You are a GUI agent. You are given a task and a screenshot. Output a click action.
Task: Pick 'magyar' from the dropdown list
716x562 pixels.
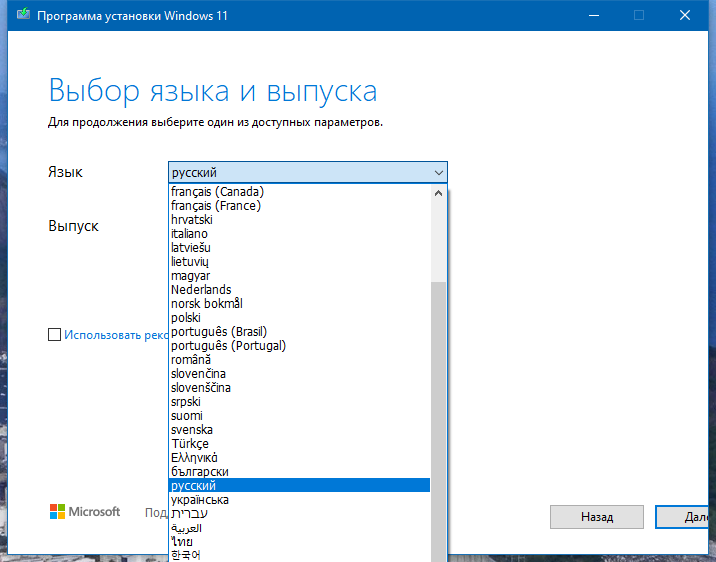[299, 276]
